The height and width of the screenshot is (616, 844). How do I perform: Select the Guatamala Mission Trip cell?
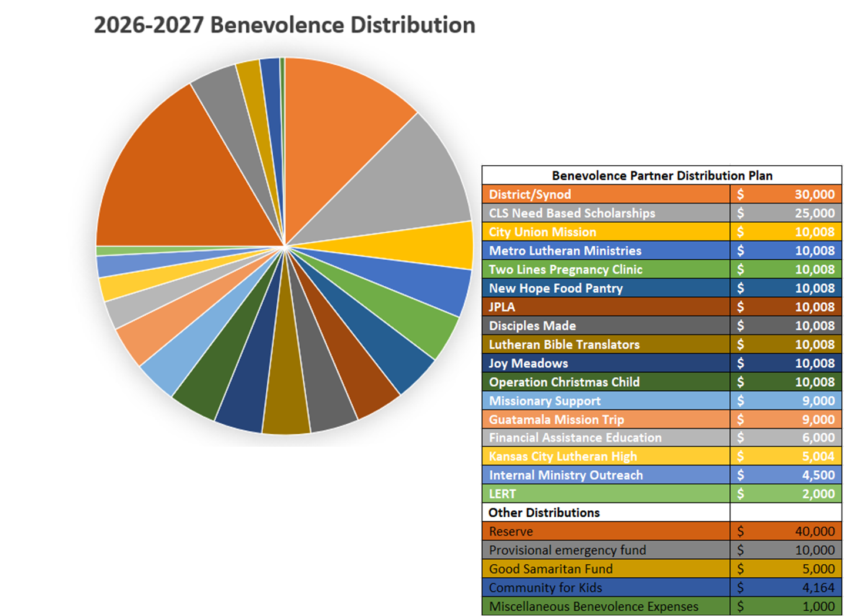pyautogui.click(x=606, y=420)
